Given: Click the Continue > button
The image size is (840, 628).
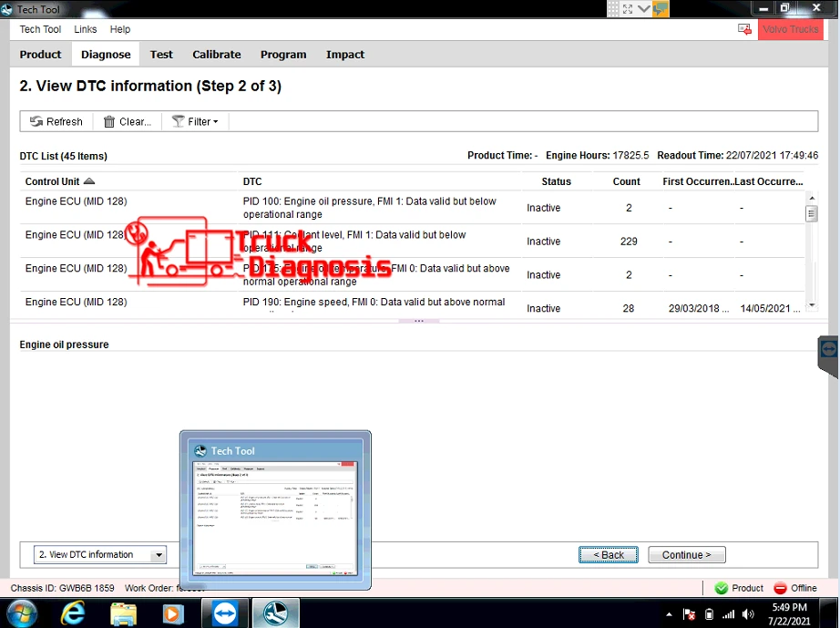Looking at the screenshot, I should point(687,554).
